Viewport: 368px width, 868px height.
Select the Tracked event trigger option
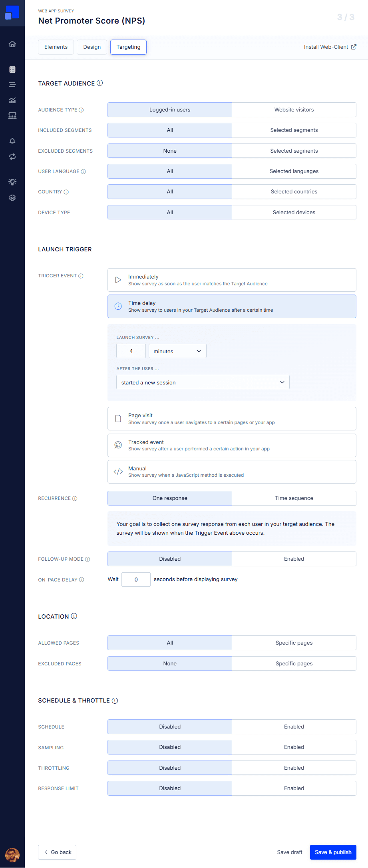[232, 446]
